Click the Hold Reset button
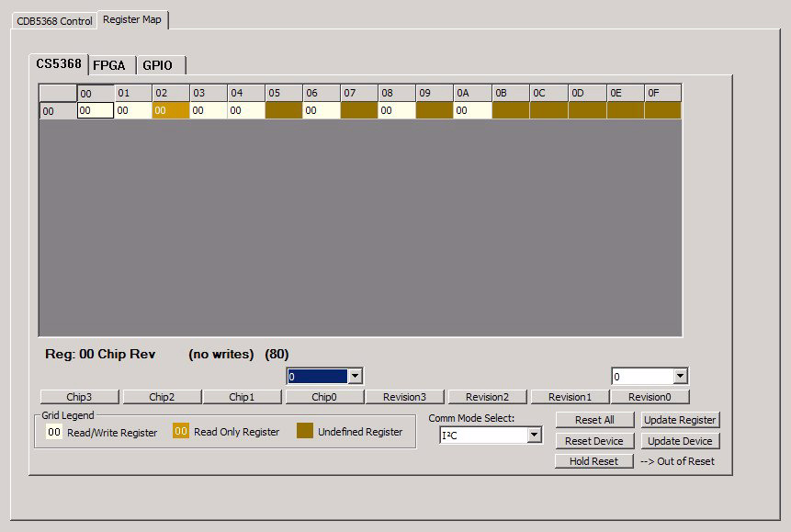This screenshot has width=791, height=532. pyautogui.click(x=593, y=461)
